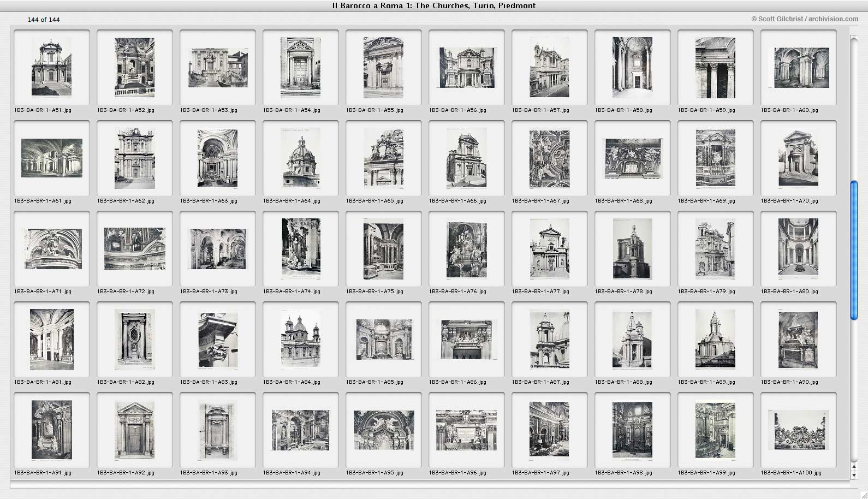Choose the thumbnail for 1B3-BA-BR-1-A71.jpg
Viewport: 868px width, 499px height.
point(52,249)
